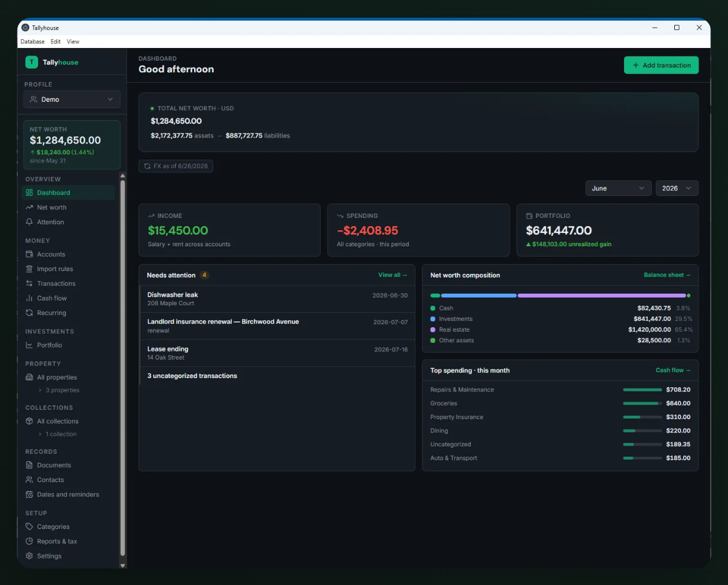Viewport: 728px width, 585px height.
Task: Open Cash flow bar chart icon
Action: (29, 298)
